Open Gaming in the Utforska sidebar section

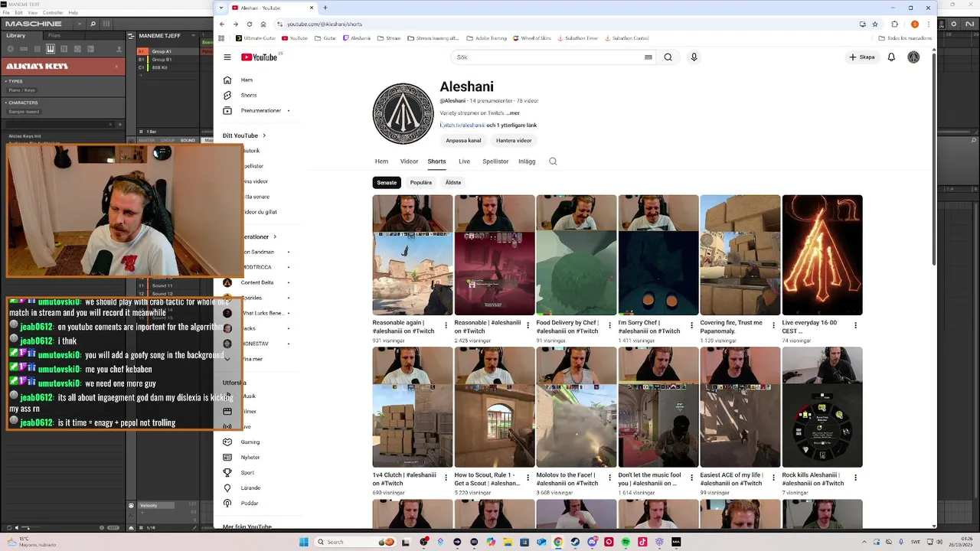[250, 442]
